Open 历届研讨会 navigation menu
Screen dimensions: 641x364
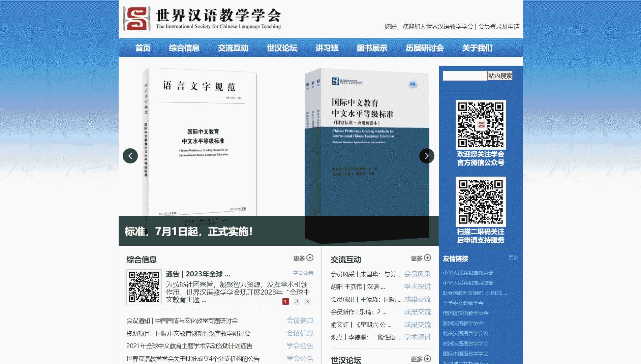coord(425,48)
